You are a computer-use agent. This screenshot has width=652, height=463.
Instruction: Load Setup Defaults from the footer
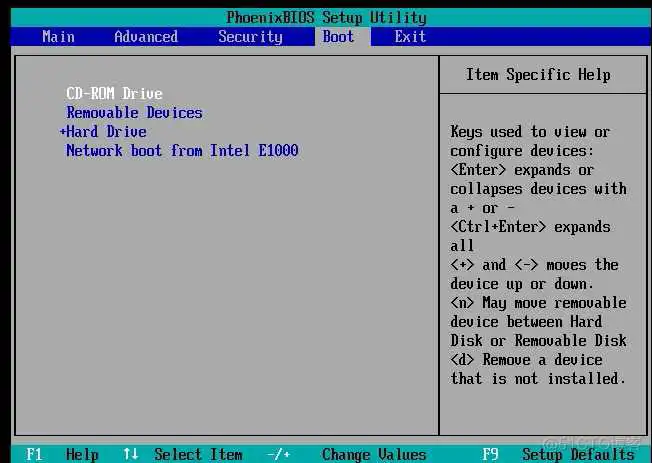point(578,454)
